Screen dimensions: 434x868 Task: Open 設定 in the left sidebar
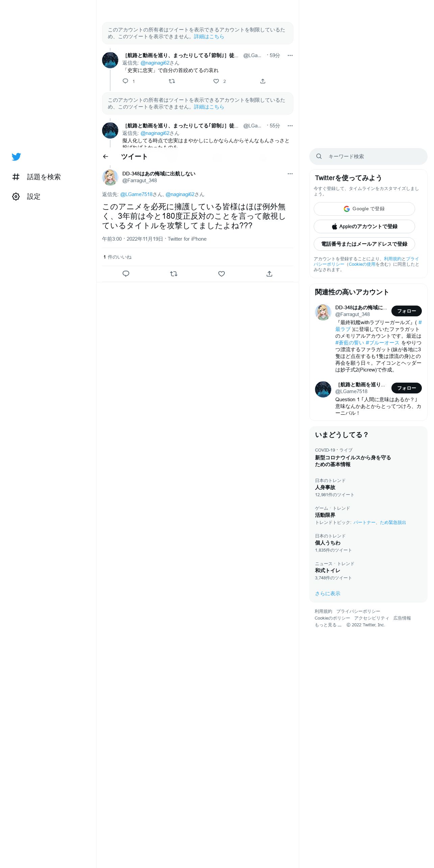click(26, 196)
